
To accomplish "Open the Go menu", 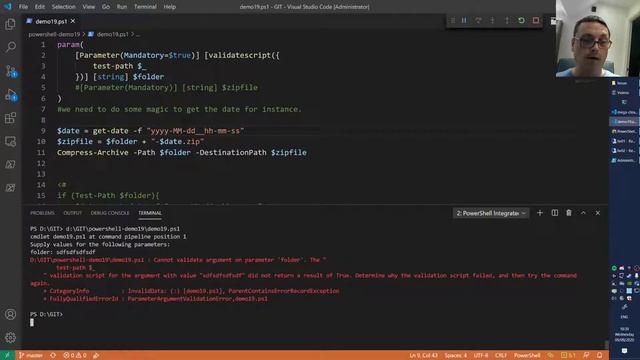I will coord(106,7).
